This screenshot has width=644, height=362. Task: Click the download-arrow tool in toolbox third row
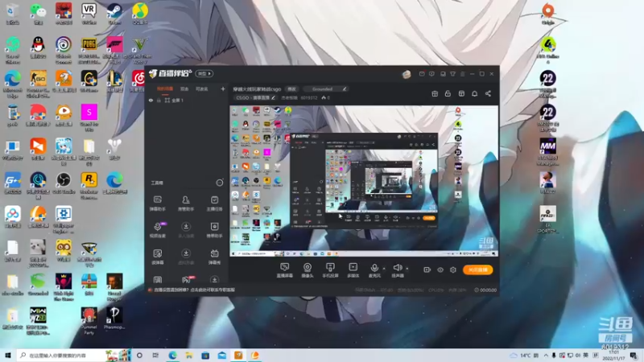pyautogui.click(x=186, y=257)
